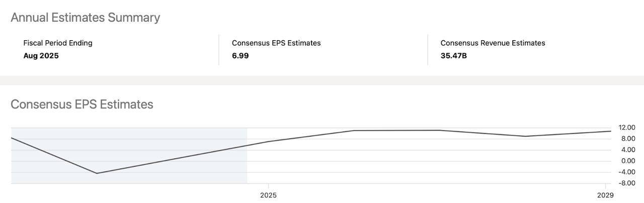644x203 pixels.
Task: Click the 6.99 consensus EPS value
Action: click(240, 56)
